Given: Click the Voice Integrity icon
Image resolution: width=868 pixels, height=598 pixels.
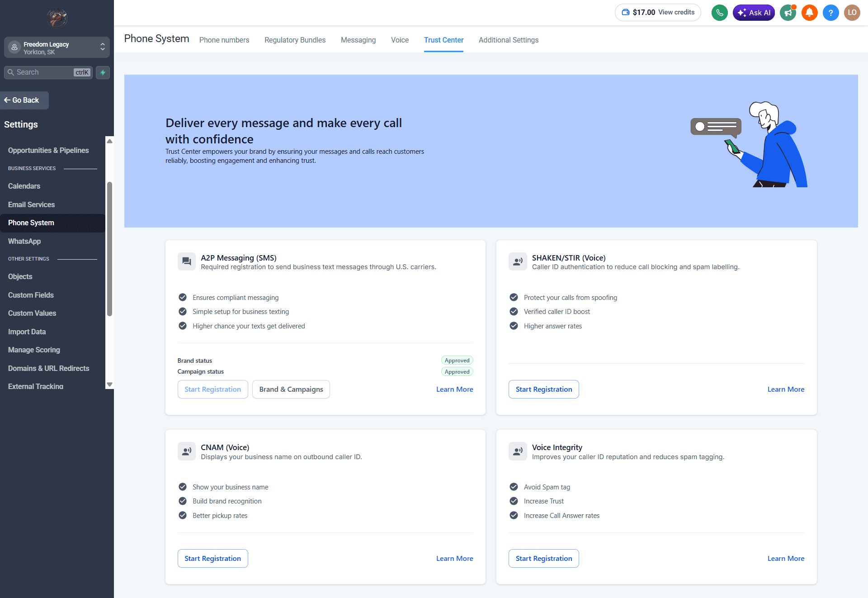Looking at the screenshot, I should [518, 451].
